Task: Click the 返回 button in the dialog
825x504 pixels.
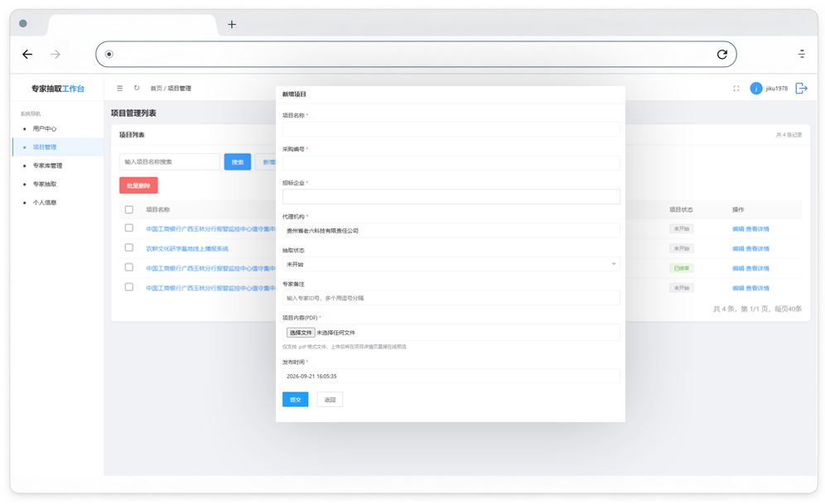Action: [x=330, y=400]
